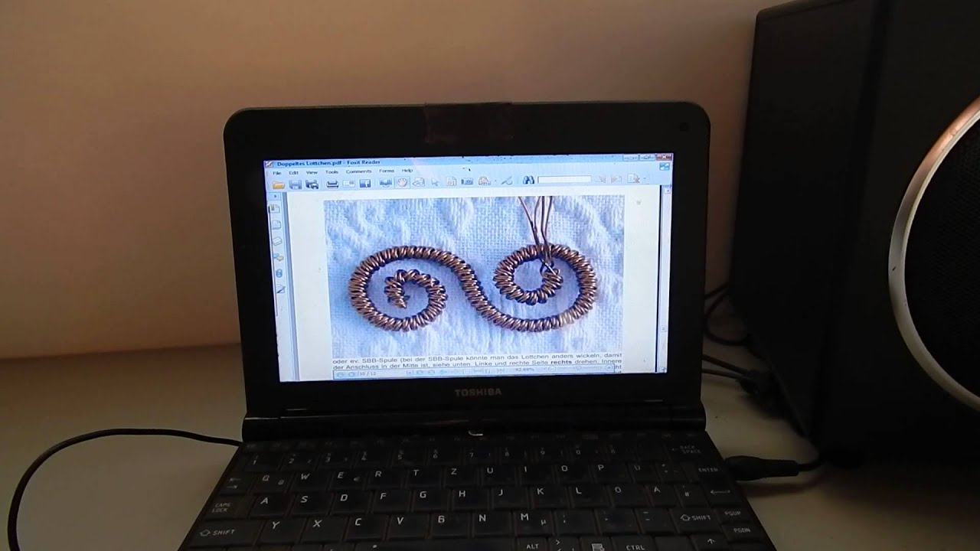Click the find text input field

pyautogui.click(x=564, y=180)
